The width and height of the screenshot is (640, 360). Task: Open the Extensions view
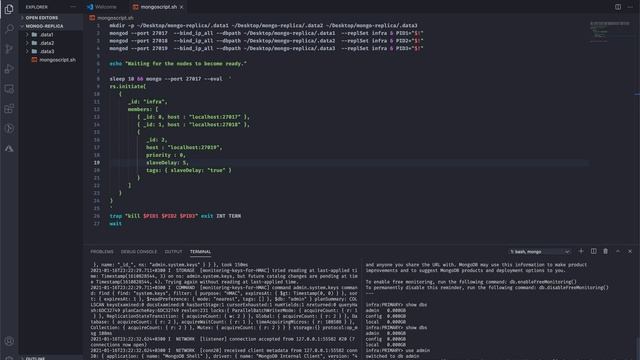pyautogui.click(x=9, y=109)
